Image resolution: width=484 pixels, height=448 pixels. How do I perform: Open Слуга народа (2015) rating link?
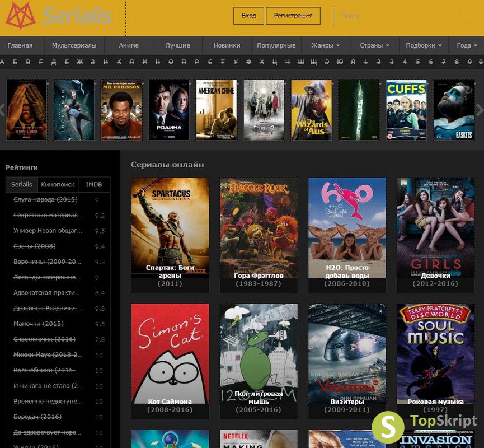[45, 200]
